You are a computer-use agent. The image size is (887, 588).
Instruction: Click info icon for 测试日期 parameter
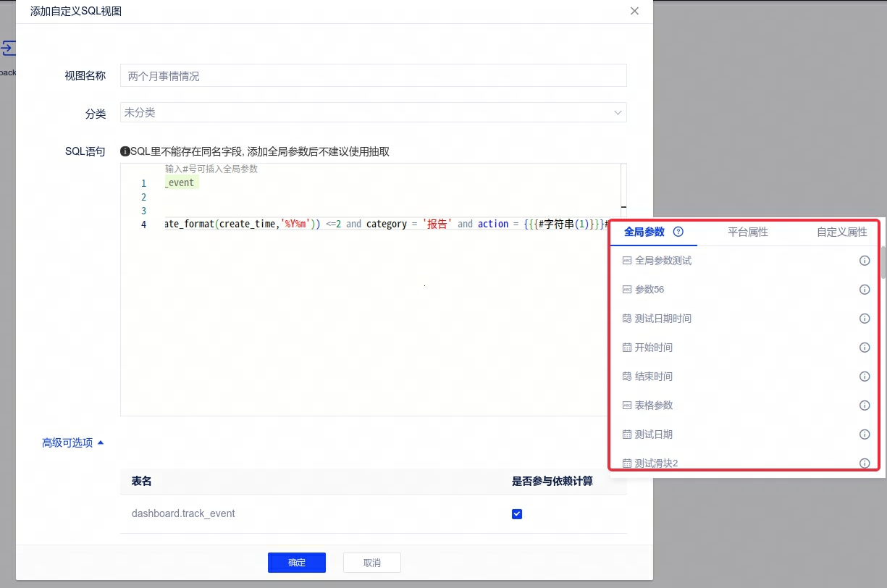864,434
